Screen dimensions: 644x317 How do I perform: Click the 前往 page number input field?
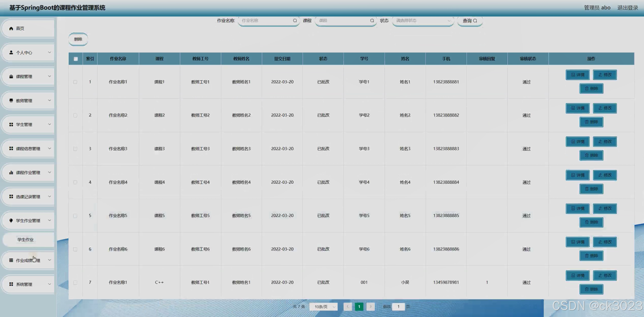coord(398,306)
